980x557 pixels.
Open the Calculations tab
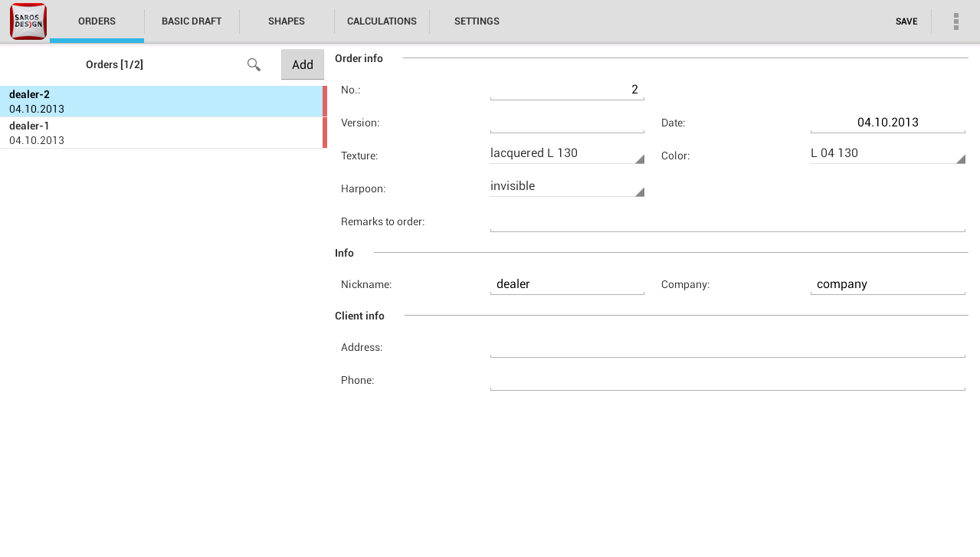(382, 21)
